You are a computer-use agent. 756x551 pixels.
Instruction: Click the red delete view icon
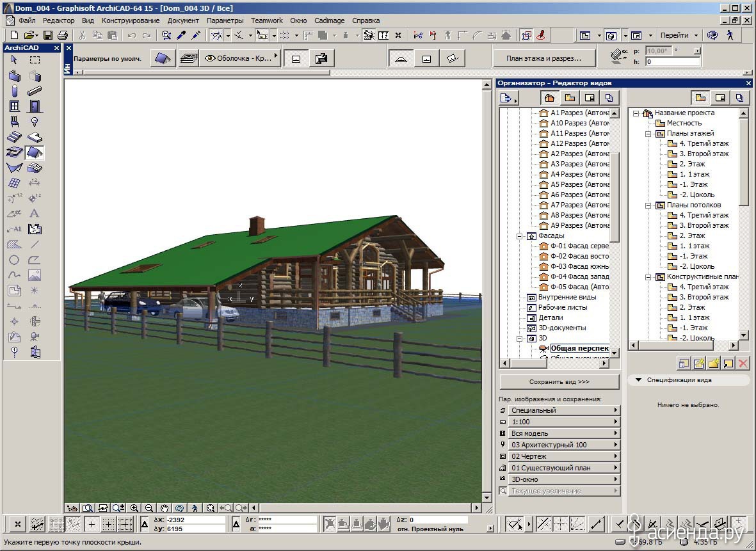pyautogui.click(x=743, y=363)
